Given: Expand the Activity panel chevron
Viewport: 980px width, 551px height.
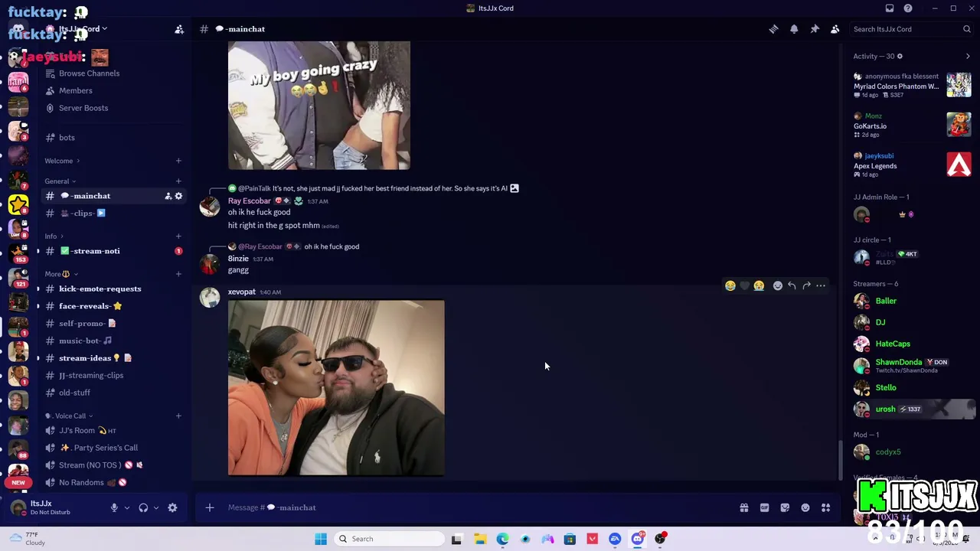Looking at the screenshot, I should 968,56.
